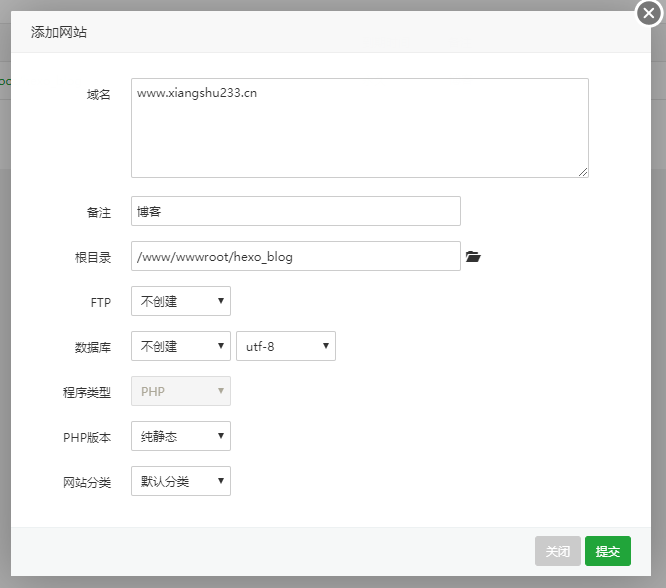Open the utf-8 encoding dropdown
Screen dimensions: 666x588
coord(285,346)
